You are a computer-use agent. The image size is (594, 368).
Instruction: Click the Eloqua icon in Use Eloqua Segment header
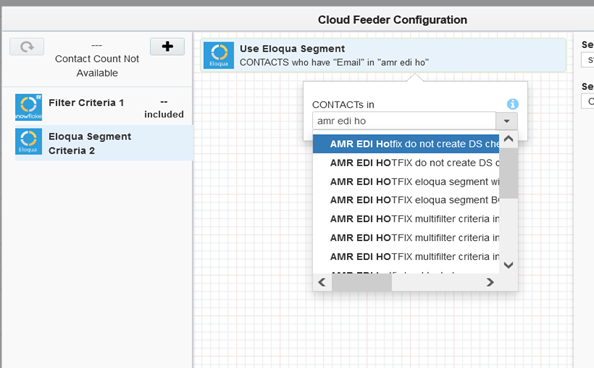(219, 55)
